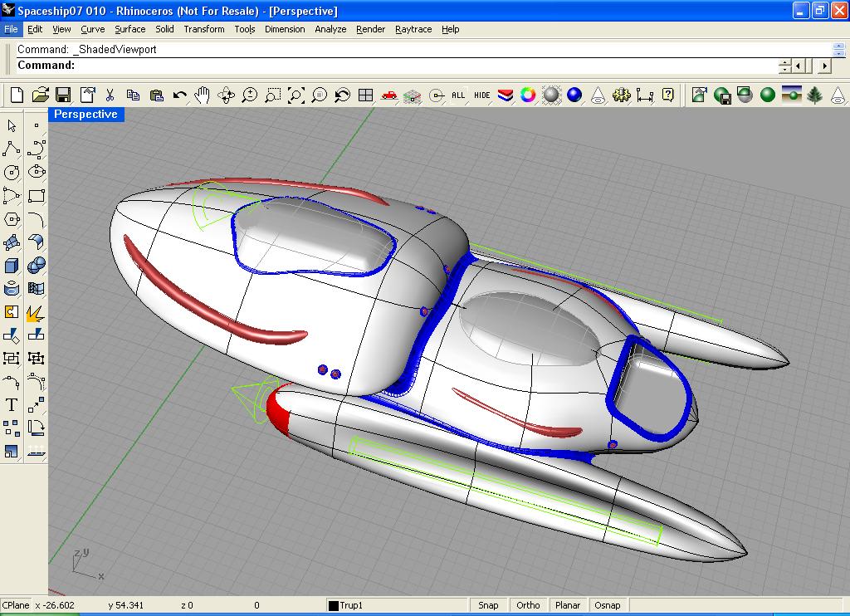The width and height of the screenshot is (850, 616).
Task: Click the Trup1 layer name in status bar
Action: click(x=351, y=605)
